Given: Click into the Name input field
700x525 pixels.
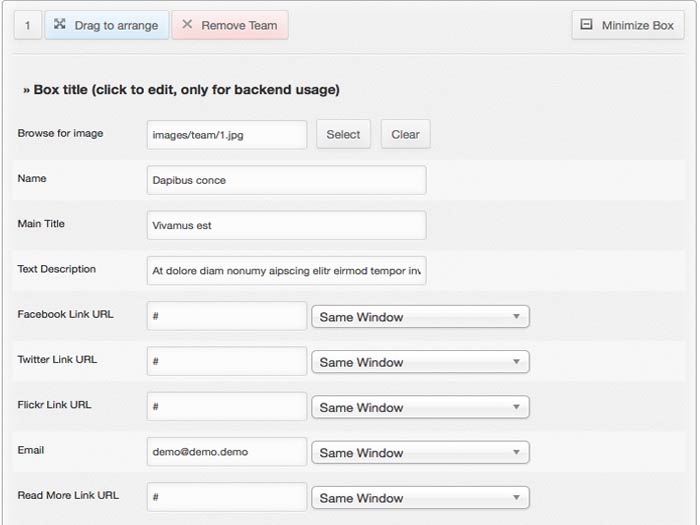Looking at the screenshot, I should pos(286,180).
